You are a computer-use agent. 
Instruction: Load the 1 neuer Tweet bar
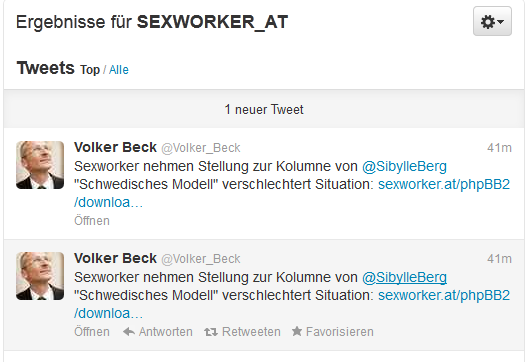tap(264, 109)
